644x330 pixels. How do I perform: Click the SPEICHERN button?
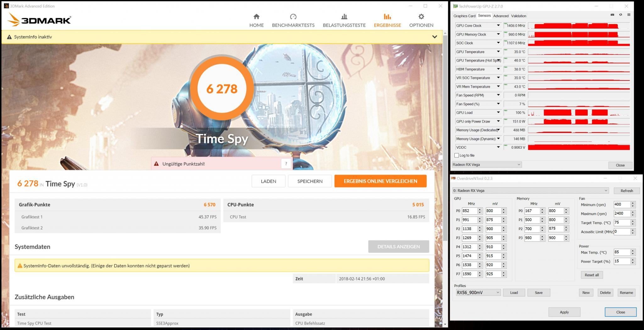tap(310, 181)
